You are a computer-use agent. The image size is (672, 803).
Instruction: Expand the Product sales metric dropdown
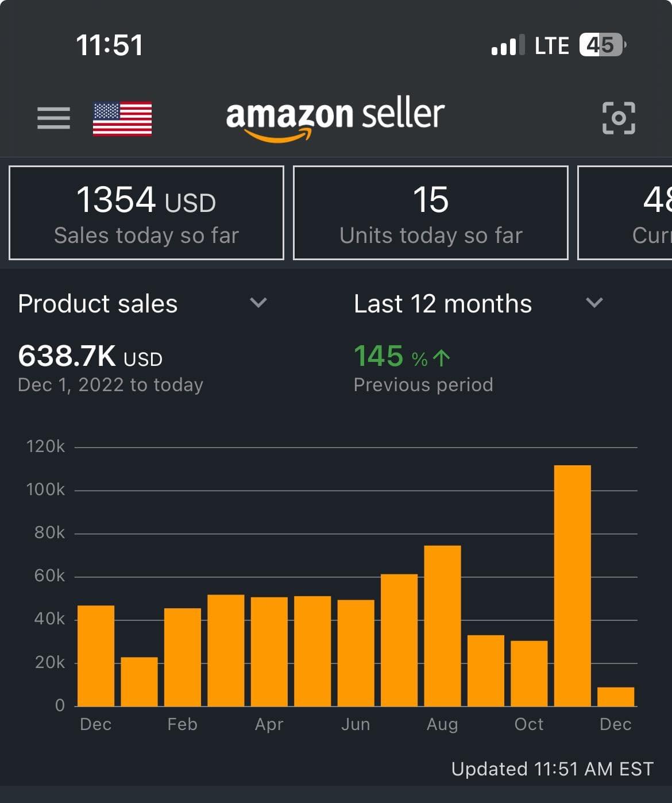coord(258,303)
